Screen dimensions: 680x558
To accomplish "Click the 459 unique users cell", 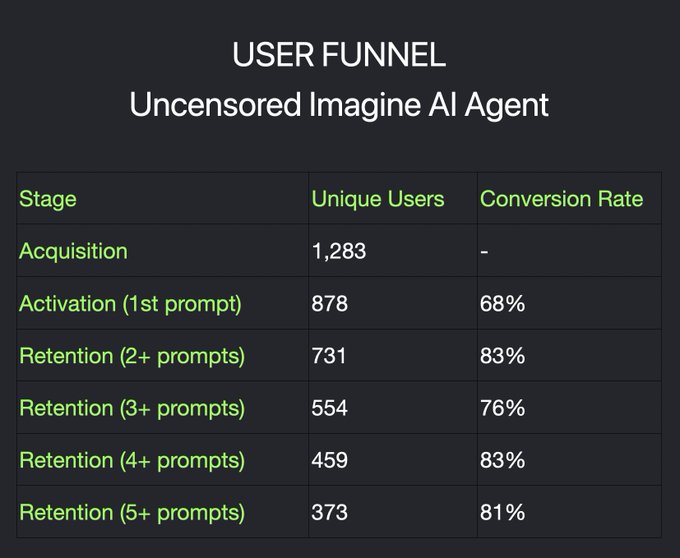I will point(330,460).
